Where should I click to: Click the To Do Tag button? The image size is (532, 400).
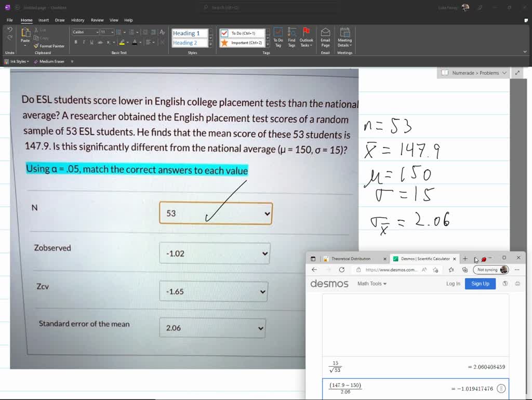278,37
